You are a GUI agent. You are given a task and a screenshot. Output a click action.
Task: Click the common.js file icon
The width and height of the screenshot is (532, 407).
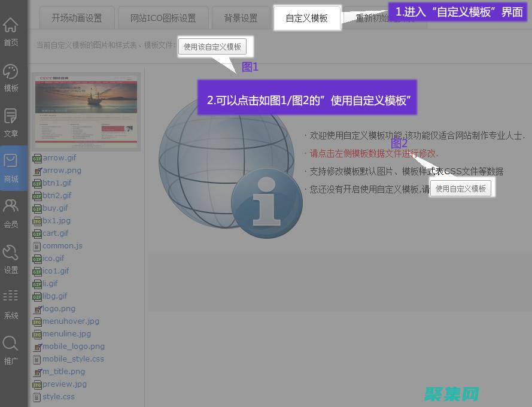(x=37, y=246)
